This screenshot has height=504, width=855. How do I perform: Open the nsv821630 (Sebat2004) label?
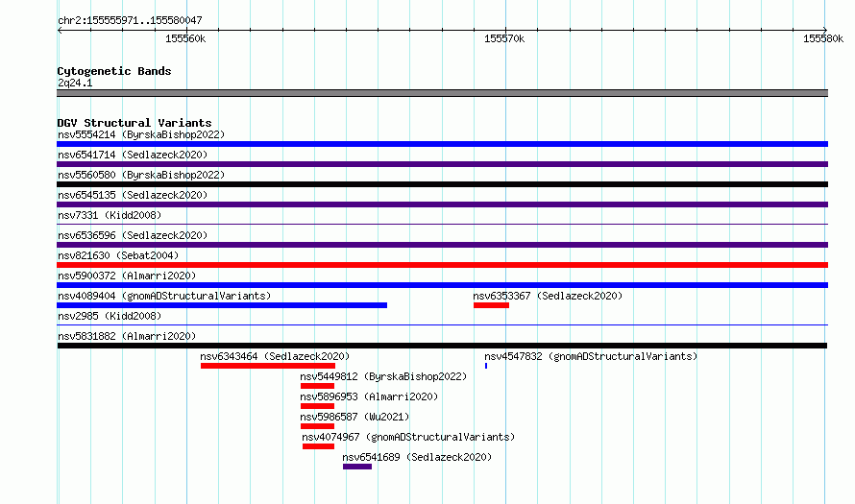(118, 255)
